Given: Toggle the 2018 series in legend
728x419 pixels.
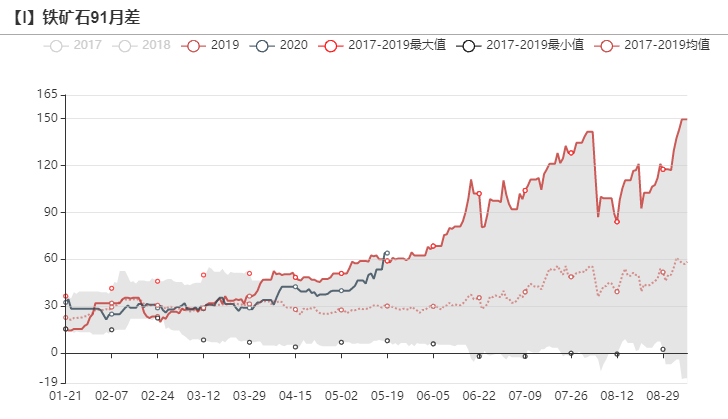Looking at the screenshot, I should coord(141,45).
